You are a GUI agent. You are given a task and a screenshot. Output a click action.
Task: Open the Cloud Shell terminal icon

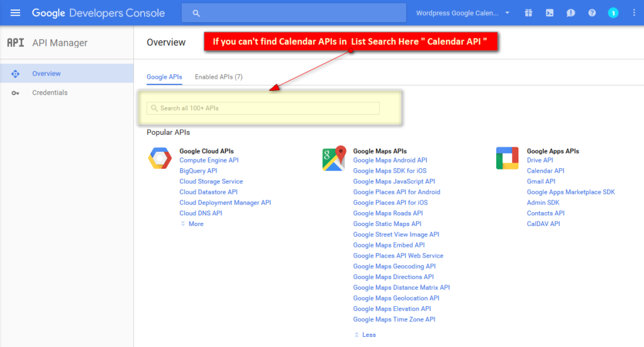[x=550, y=13]
